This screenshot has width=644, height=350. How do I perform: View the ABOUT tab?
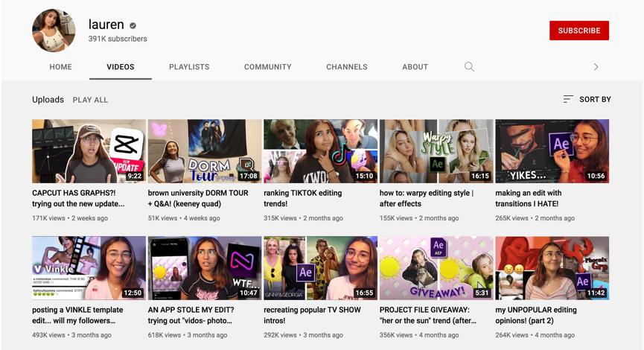coord(415,66)
